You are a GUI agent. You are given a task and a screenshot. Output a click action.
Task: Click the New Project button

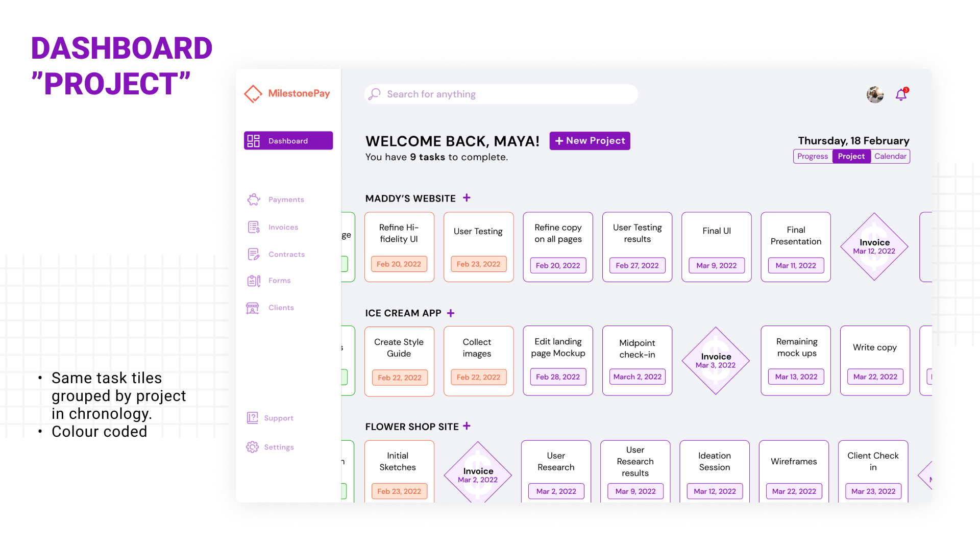click(x=590, y=141)
